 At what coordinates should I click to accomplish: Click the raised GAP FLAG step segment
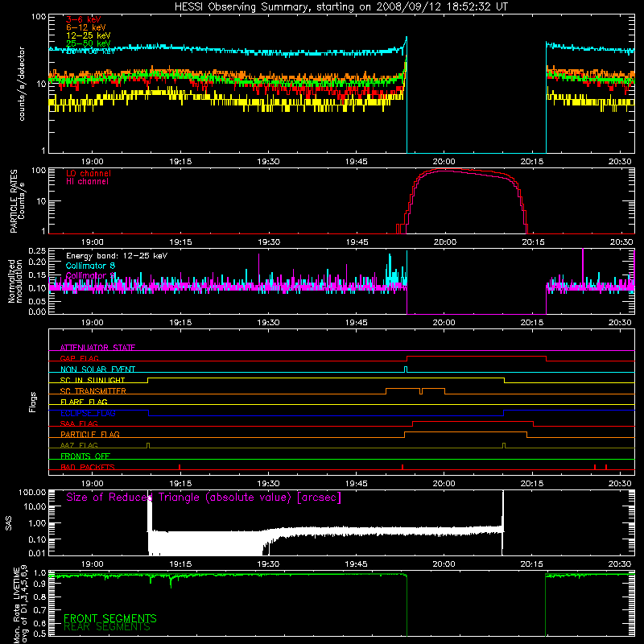pos(477,357)
